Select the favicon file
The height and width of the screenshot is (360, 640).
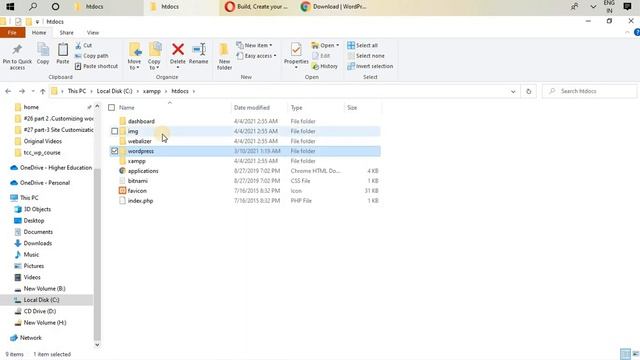pyautogui.click(x=137, y=191)
